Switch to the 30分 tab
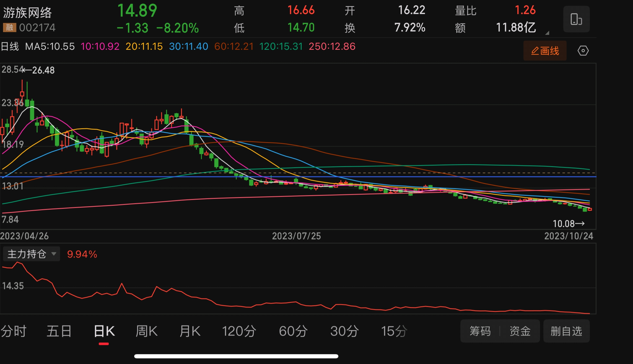Viewport: 633px width, 364px height. tap(345, 331)
